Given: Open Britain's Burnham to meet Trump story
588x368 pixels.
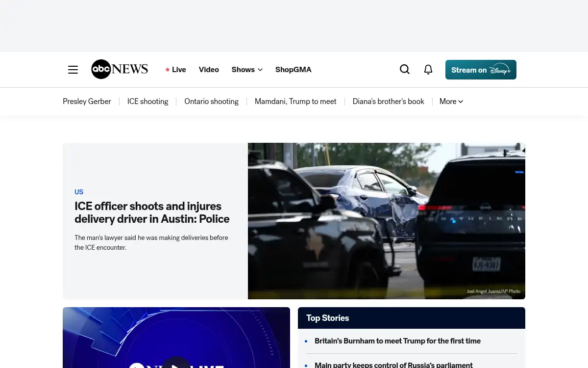Looking at the screenshot, I should click(x=397, y=341).
